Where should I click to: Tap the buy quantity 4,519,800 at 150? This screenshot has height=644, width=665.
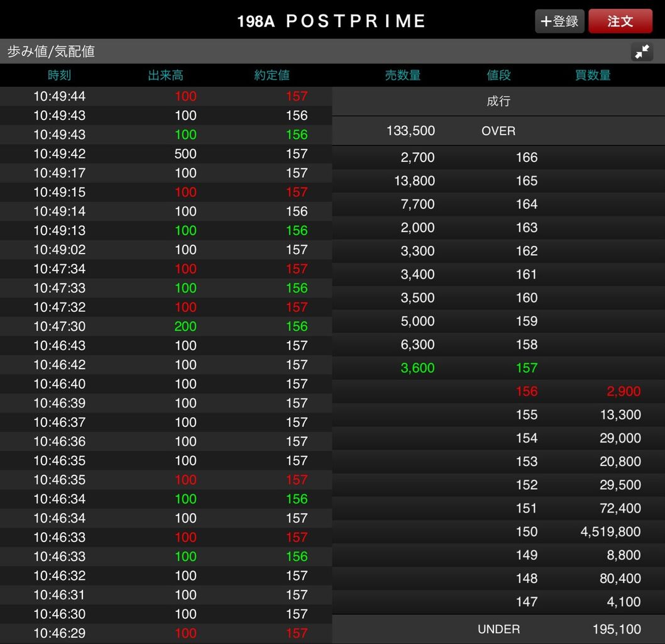pyautogui.click(x=611, y=531)
